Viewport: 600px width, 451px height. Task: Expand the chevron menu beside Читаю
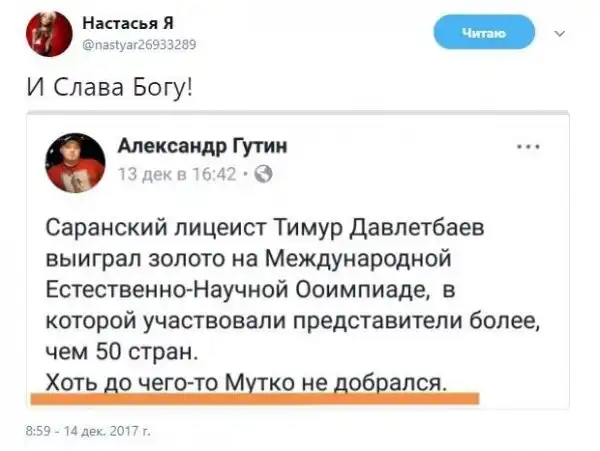coord(558,33)
